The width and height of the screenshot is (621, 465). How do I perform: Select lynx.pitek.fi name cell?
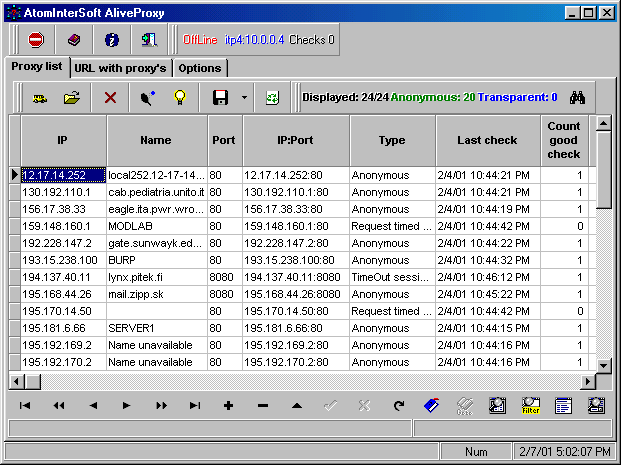pyautogui.click(x=156, y=277)
